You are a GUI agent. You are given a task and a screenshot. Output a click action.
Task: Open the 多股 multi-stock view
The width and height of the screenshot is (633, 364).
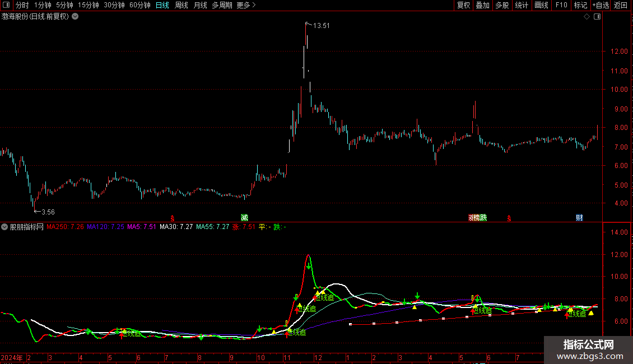coord(502,5)
